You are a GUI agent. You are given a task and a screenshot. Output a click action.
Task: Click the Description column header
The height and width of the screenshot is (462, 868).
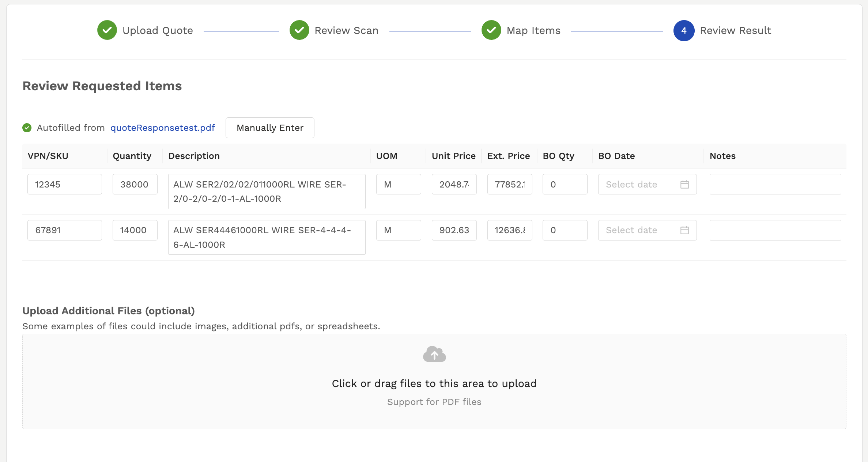[x=194, y=156]
